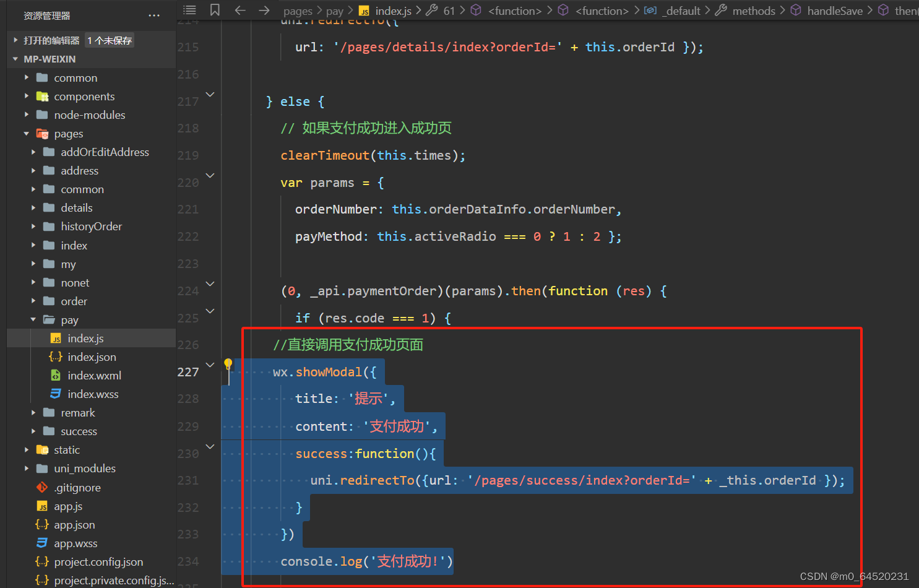Viewport: 919px width, 588px height.
Task: Click the cube icon before handleSave breadcrumb
Action: [x=796, y=10]
